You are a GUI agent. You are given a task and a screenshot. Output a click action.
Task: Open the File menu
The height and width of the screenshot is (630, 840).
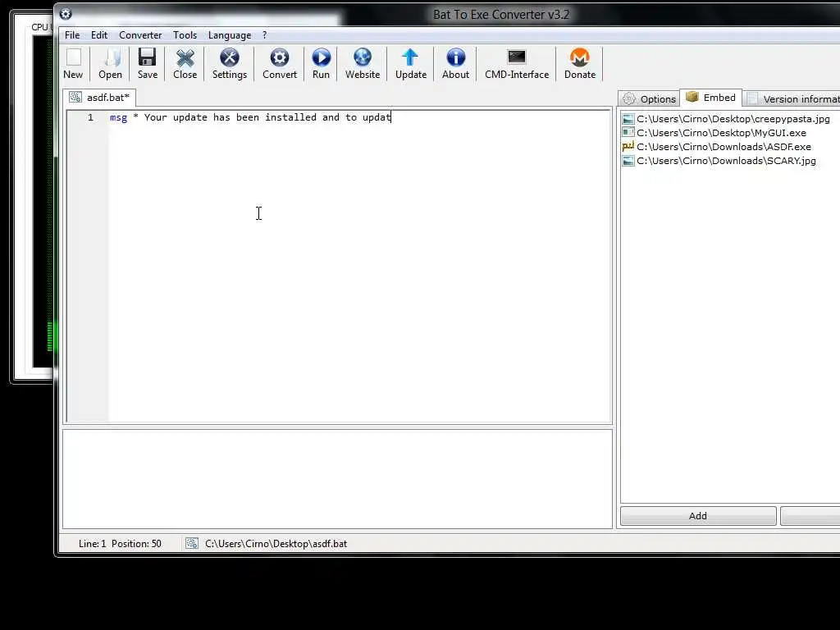72,34
